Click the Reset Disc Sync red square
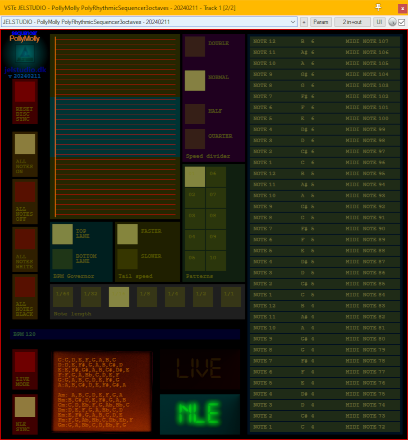 click(25, 92)
